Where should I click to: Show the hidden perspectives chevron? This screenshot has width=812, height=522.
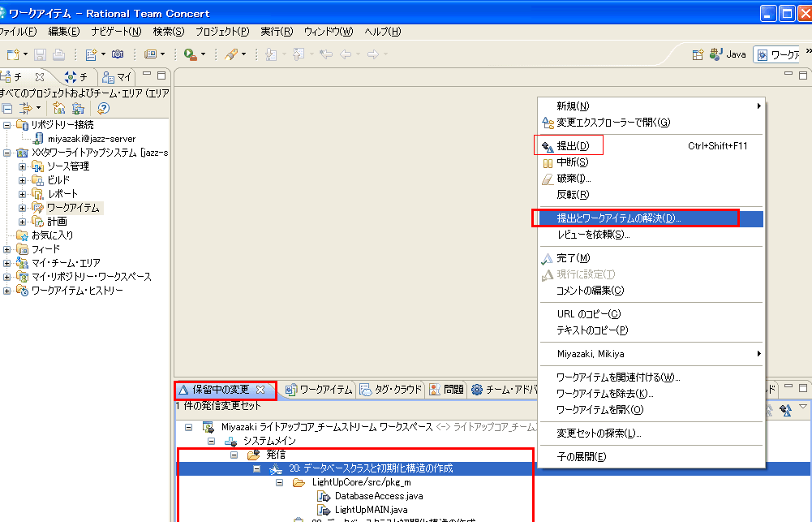coord(808,51)
